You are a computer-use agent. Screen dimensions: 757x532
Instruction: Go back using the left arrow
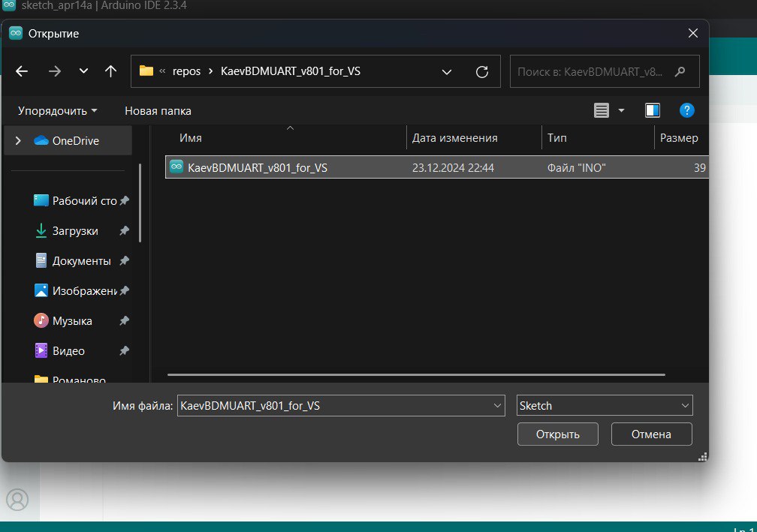22,71
